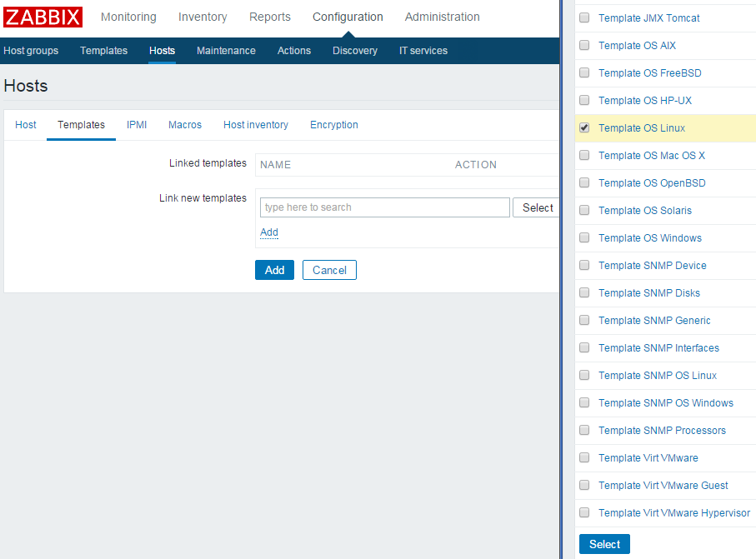Go to Host groups submenu
This screenshot has height=559, width=756.
(x=31, y=51)
